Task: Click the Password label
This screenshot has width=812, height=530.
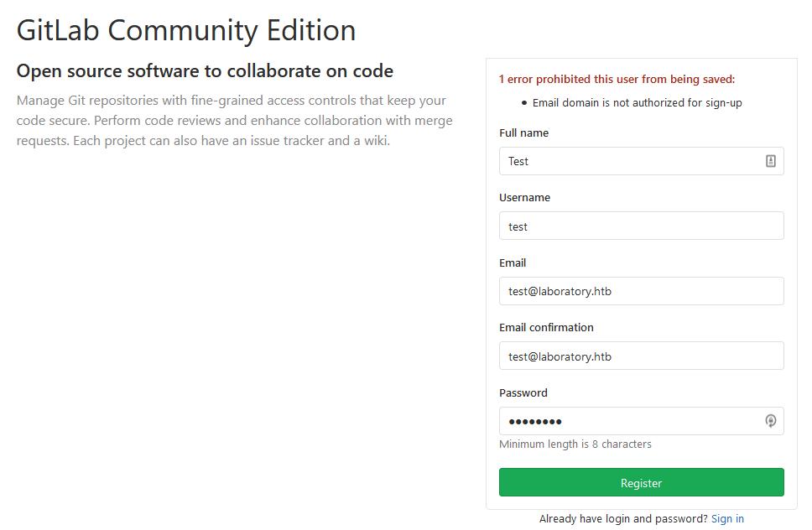Action: tap(523, 392)
